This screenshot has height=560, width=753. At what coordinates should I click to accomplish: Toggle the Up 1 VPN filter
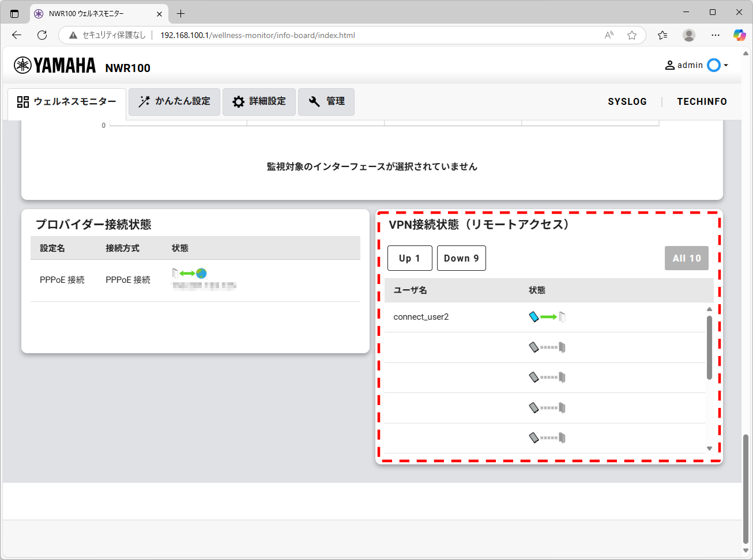(409, 258)
